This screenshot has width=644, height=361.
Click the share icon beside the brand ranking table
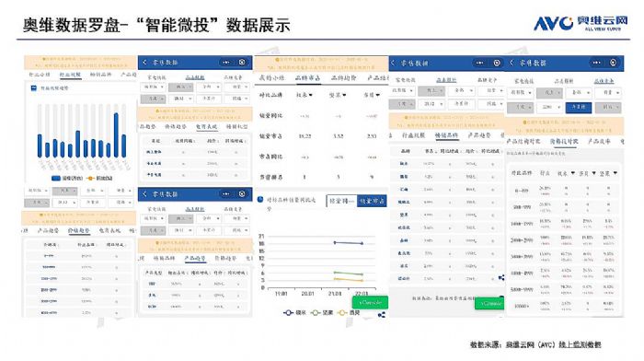click(501, 278)
